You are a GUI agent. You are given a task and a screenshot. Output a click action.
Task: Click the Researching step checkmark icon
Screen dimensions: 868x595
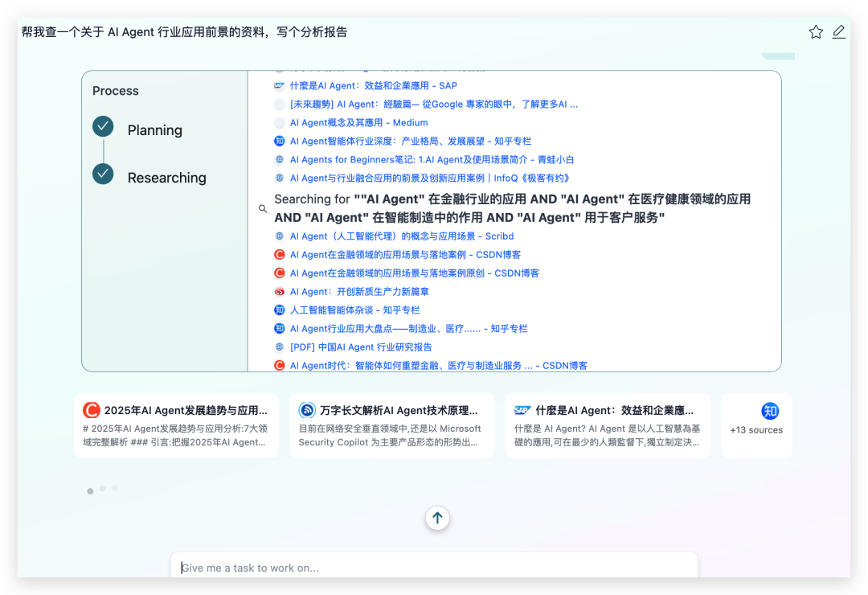tap(103, 174)
